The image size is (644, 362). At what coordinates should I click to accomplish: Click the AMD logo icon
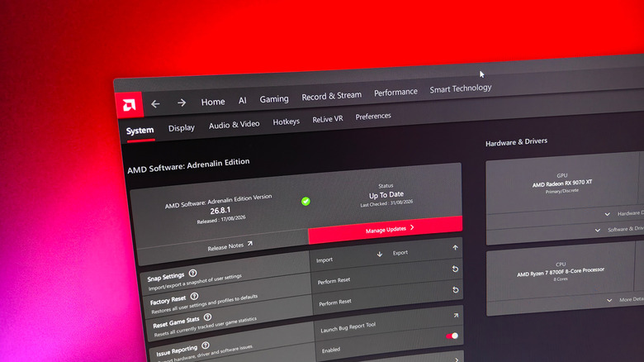point(130,105)
